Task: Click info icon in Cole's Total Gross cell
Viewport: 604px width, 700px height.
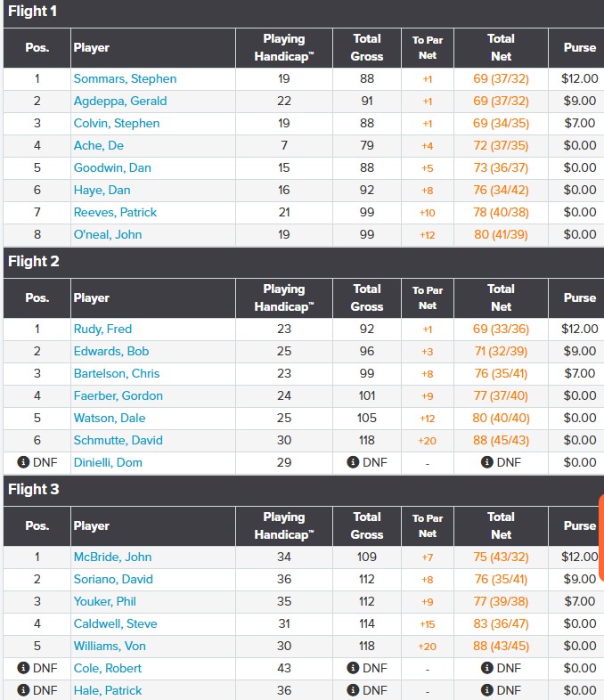Action: tap(353, 668)
